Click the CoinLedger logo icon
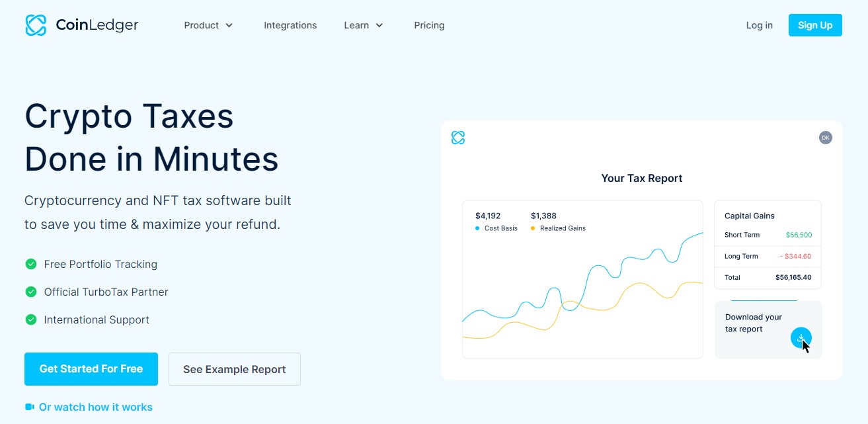This screenshot has height=424, width=868. (35, 24)
